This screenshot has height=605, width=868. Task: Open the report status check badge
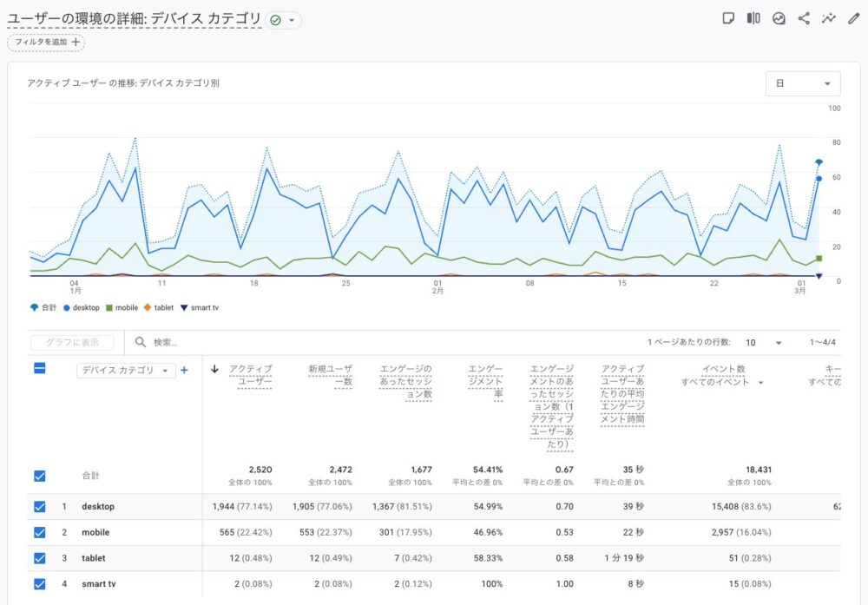pyautogui.click(x=282, y=20)
